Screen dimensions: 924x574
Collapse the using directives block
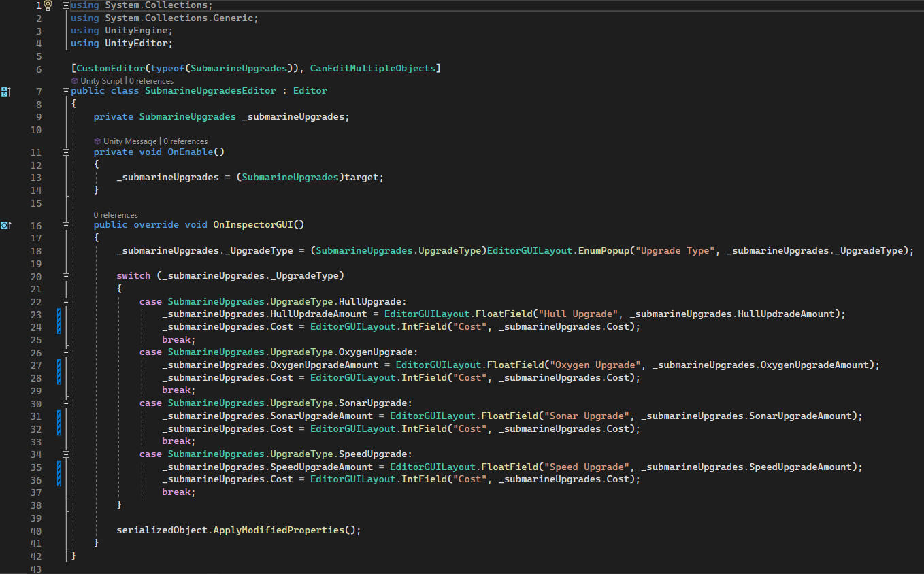tap(66, 5)
